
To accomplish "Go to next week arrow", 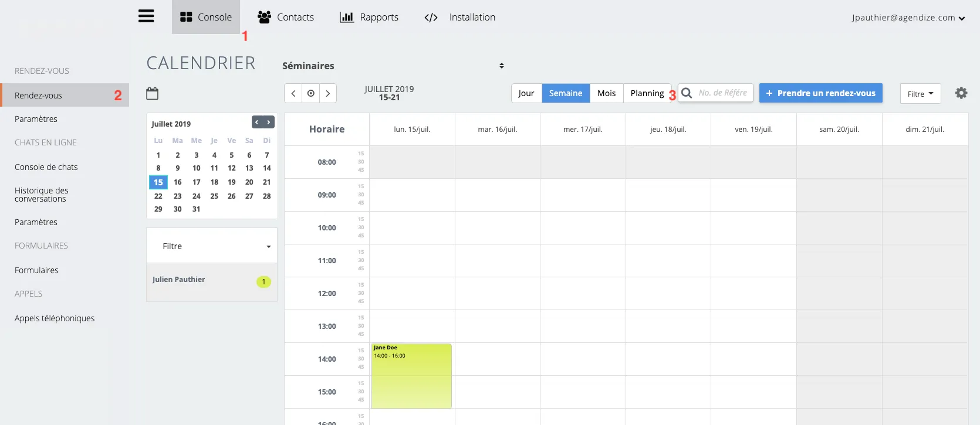I will [x=328, y=93].
